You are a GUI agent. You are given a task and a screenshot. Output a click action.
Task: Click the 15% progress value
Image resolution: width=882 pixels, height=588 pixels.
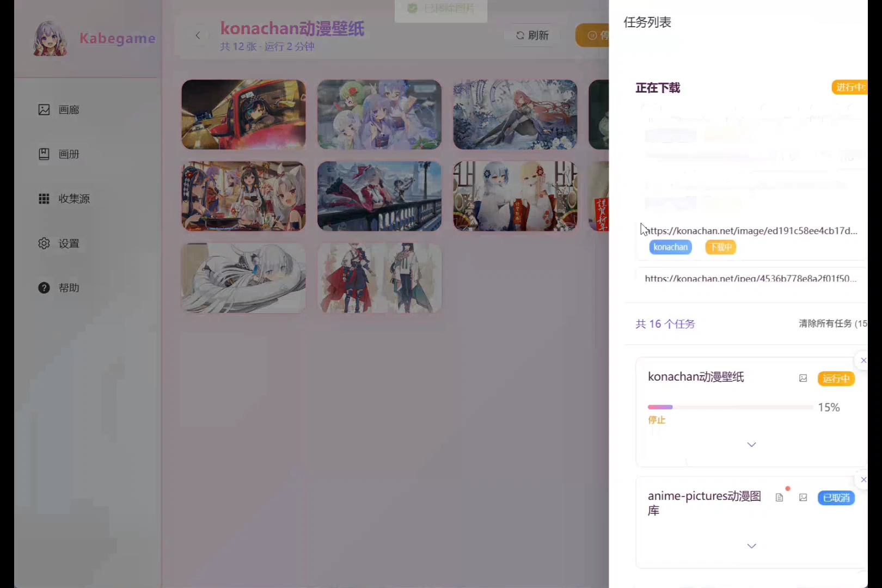829,408
